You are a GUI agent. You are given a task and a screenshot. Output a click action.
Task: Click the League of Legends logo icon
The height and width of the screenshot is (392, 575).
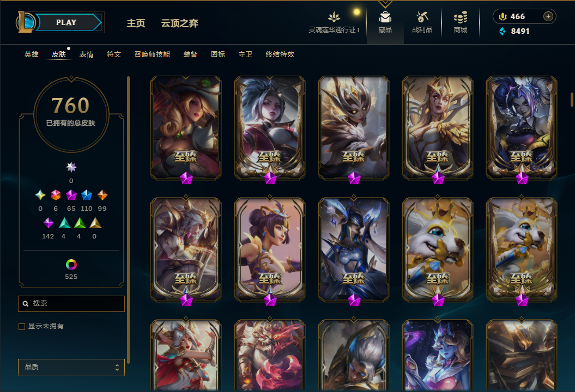click(x=25, y=22)
